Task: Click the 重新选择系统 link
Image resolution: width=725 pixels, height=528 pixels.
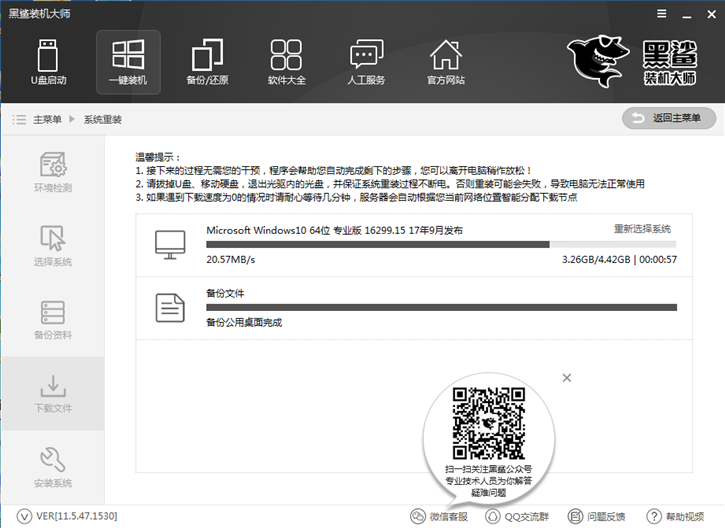Action: (642, 229)
